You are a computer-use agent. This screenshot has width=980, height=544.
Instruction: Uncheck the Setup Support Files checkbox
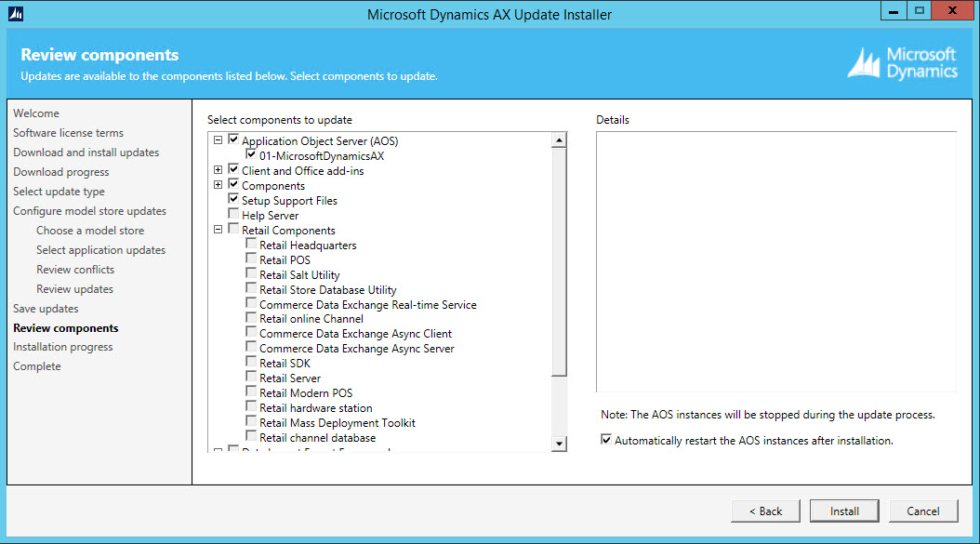click(233, 200)
